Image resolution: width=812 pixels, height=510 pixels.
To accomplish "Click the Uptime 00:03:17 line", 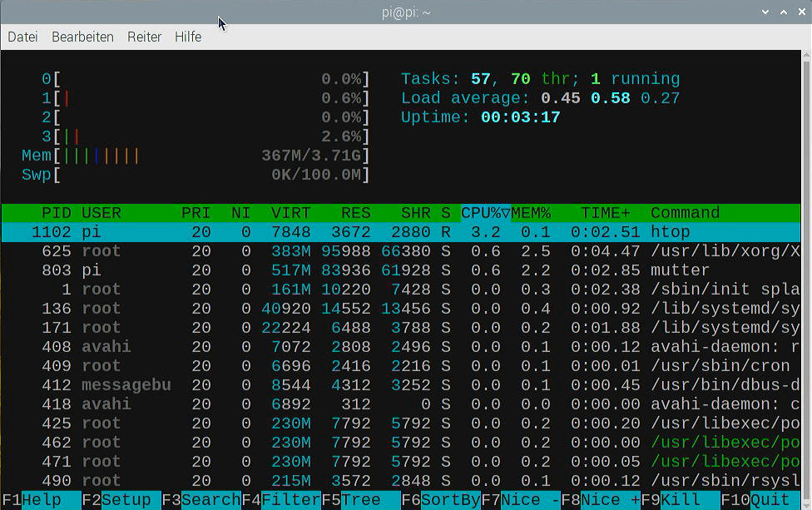I will pos(481,117).
